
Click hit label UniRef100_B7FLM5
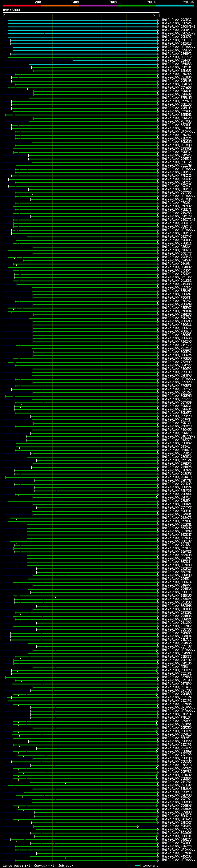pyautogui.click(x=177, y=98)
